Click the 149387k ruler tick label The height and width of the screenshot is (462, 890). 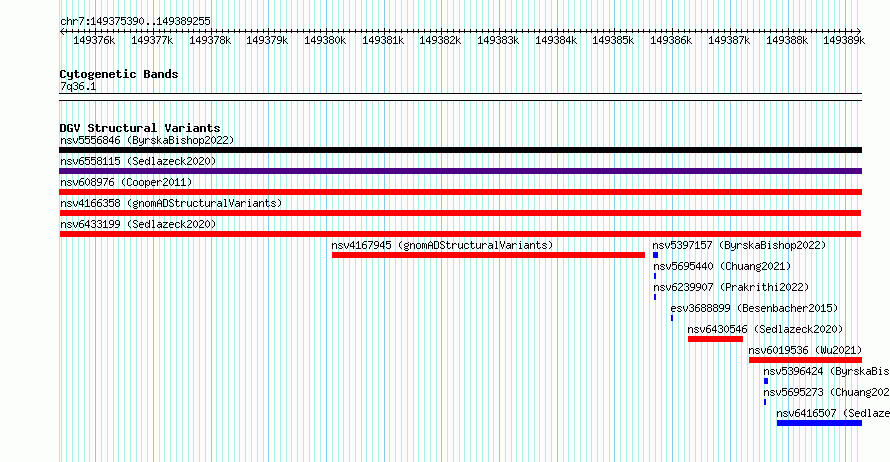pos(729,41)
